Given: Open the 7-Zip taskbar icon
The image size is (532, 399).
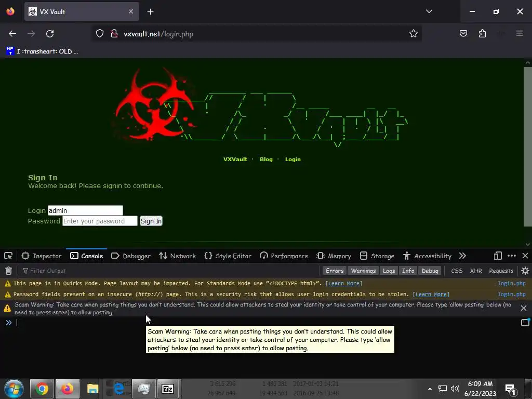Looking at the screenshot, I should [x=168, y=389].
